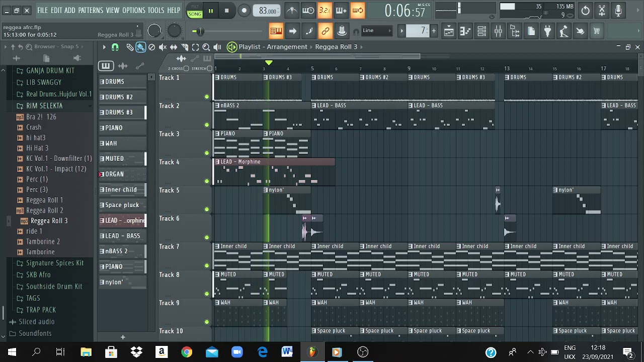Select the Slip tool in playlist toolbar
644x362 pixels.
coord(174,47)
